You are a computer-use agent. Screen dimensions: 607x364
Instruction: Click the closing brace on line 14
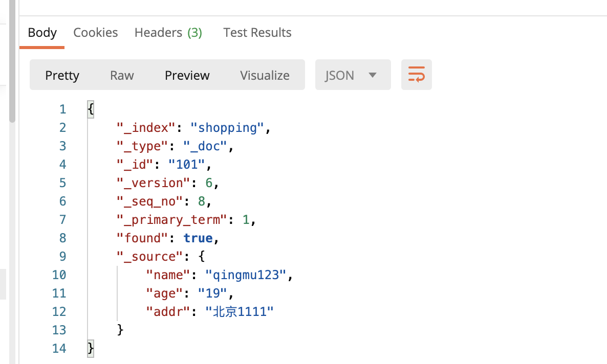coord(91,349)
